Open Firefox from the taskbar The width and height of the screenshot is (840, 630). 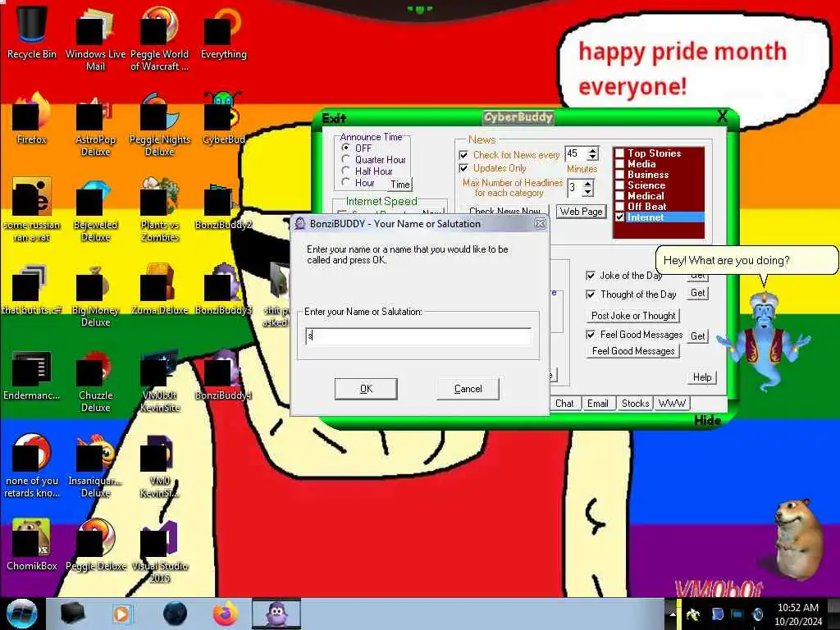(226, 614)
